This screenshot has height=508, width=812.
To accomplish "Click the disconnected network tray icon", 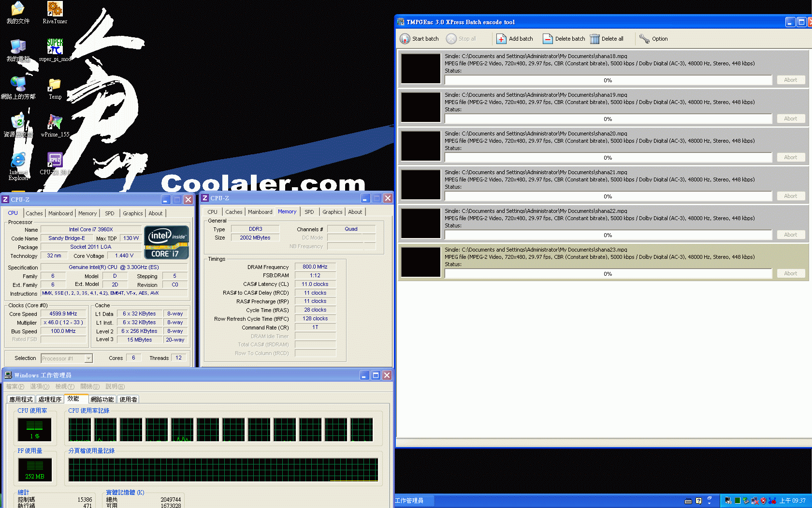I will point(754,501).
